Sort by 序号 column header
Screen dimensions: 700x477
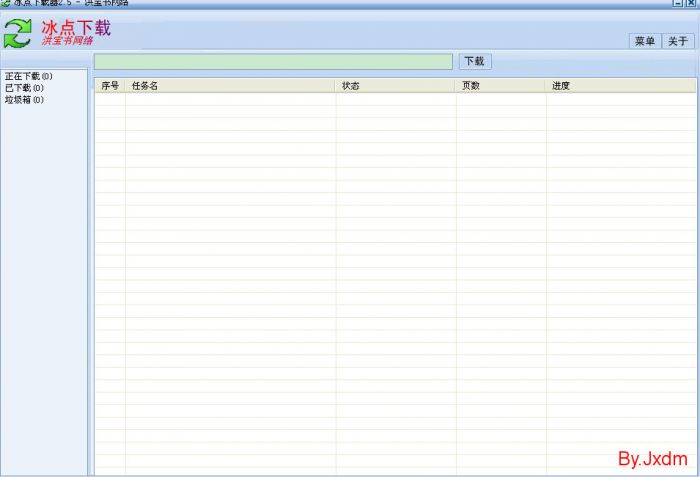(x=110, y=86)
